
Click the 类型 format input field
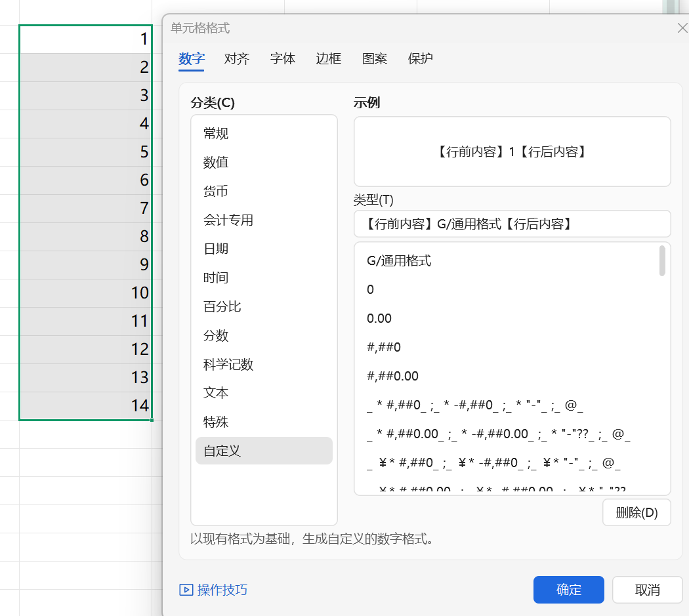[512, 224]
